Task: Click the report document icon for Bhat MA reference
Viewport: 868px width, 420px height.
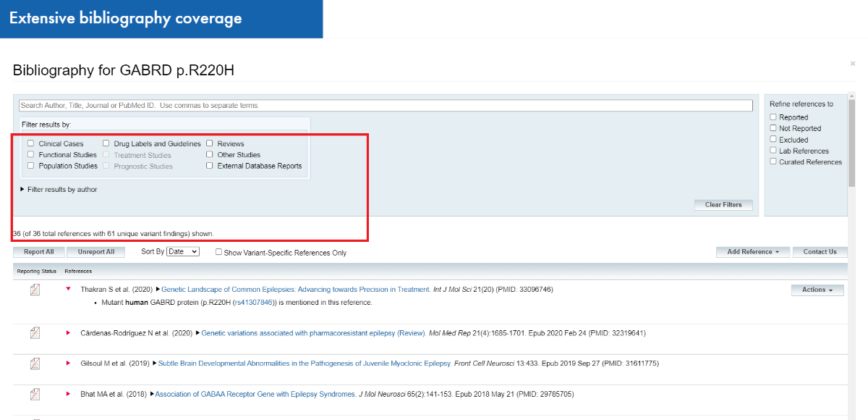Action: 35,395
